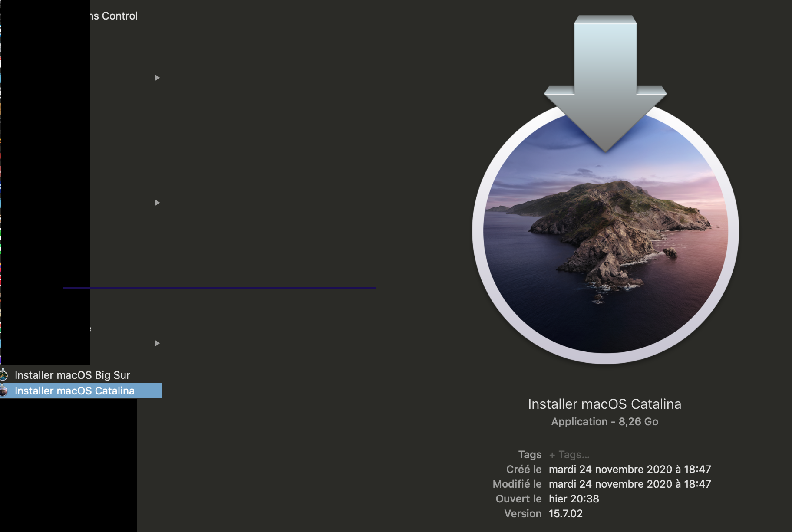Click the thin blue horizontal progress line
Image resolution: width=792 pixels, height=532 pixels.
[x=219, y=287]
